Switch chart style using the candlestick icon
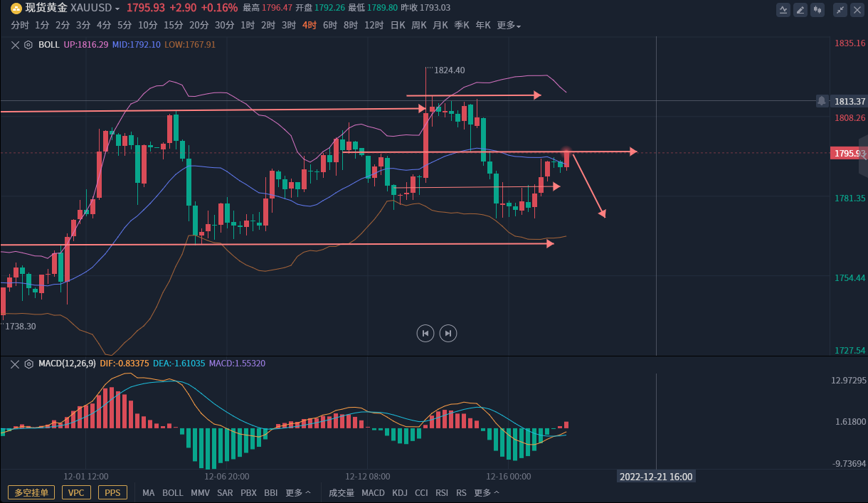 click(817, 10)
